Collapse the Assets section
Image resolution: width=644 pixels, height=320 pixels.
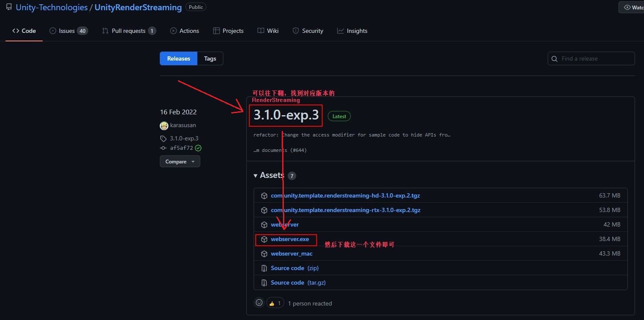pyautogui.click(x=255, y=175)
